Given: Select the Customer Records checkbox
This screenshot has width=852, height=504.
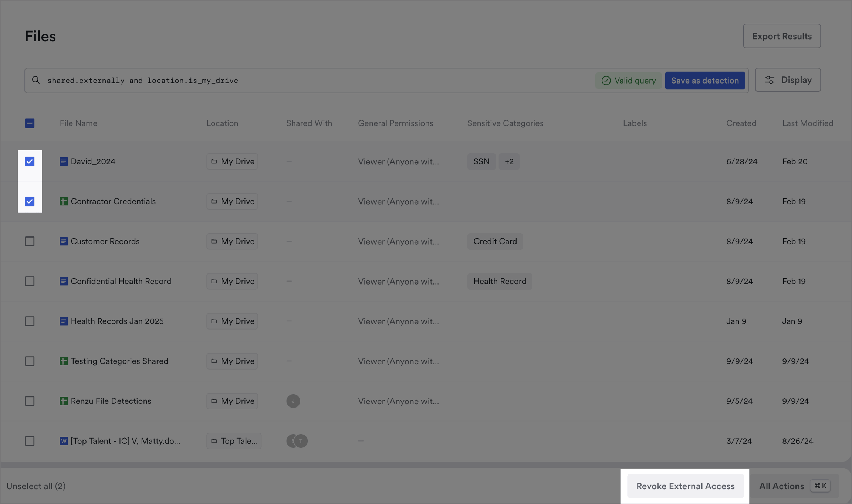Looking at the screenshot, I should click(30, 241).
